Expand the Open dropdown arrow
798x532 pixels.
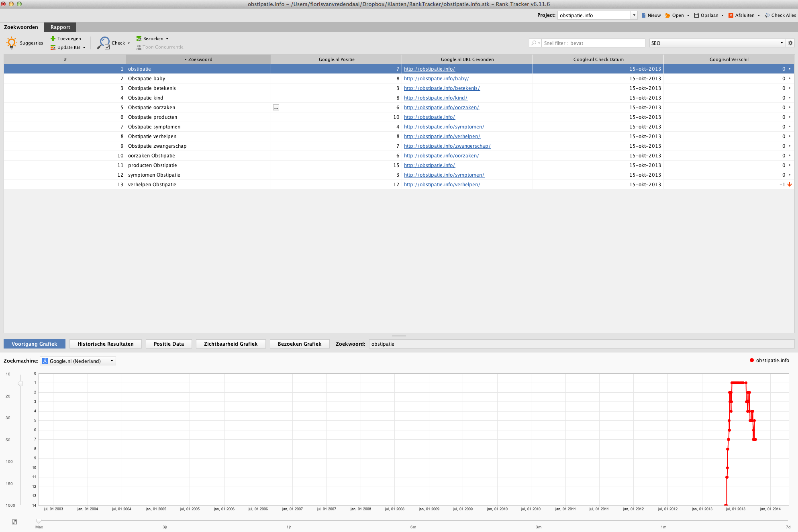688,16
